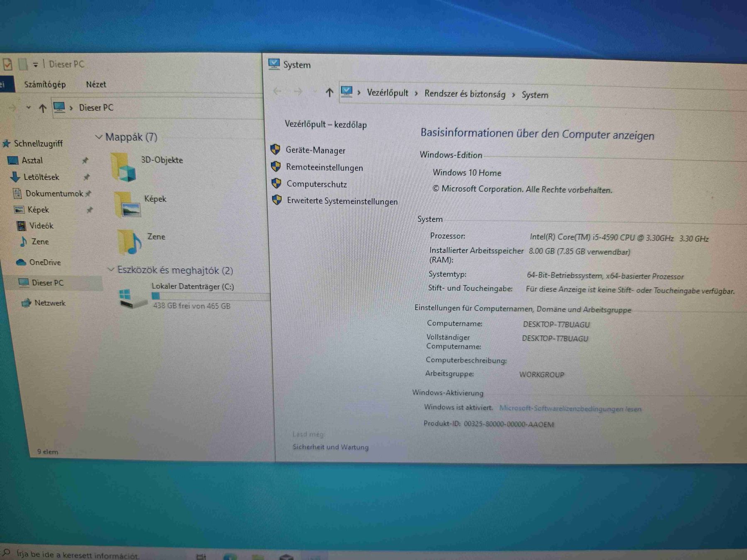The height and width of the screenshot is (560, 747).
Task: Select the Zene music folder icon
Action: pyautogui.click(x=130, y=241)
